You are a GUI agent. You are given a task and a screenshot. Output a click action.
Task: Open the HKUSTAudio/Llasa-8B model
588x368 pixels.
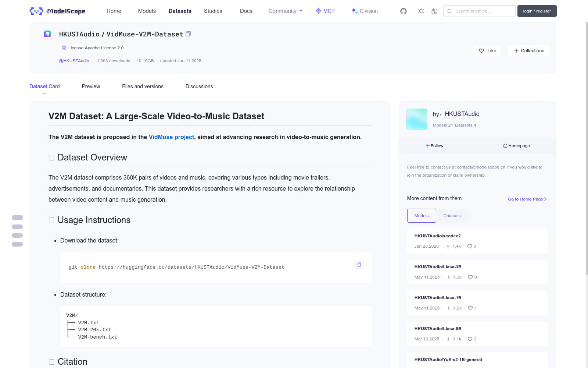coord(438,329)
